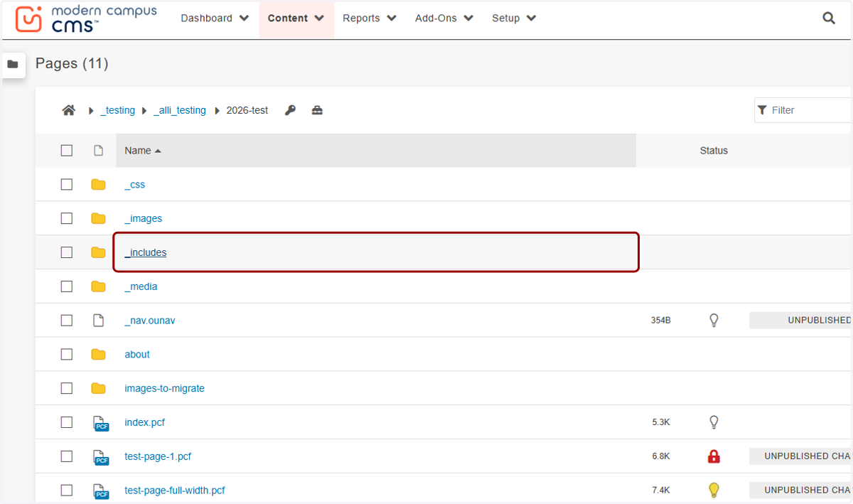Open the test-page-1.pcf page link
This screenshot has height=504, width=853.
click(x=158, y=456)
